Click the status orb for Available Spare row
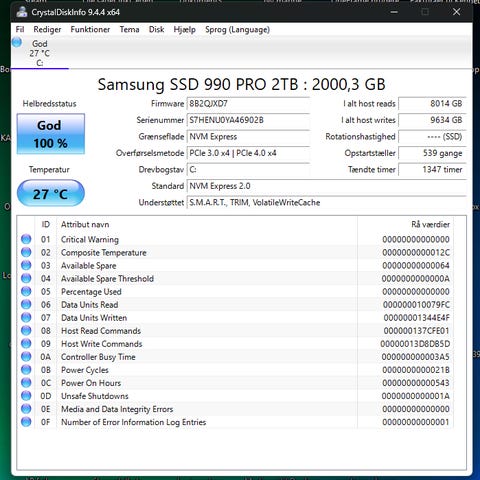 pos(26,265)
